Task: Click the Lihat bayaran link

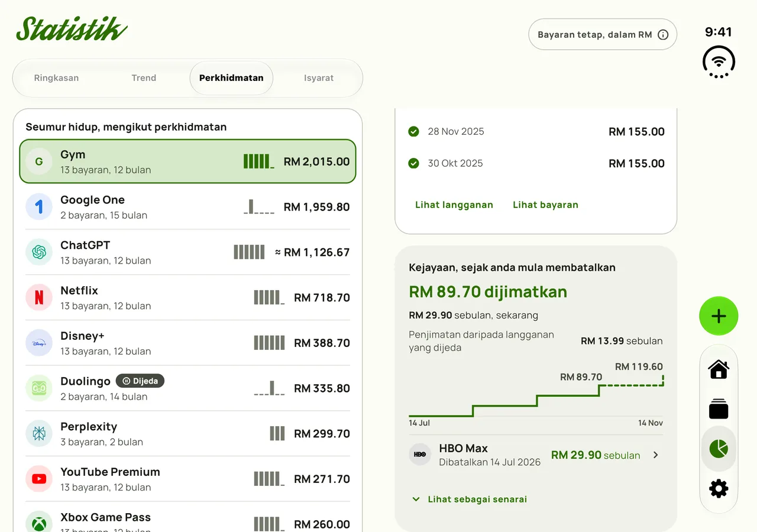Action: pyautogui.click(x=545, y=205)
